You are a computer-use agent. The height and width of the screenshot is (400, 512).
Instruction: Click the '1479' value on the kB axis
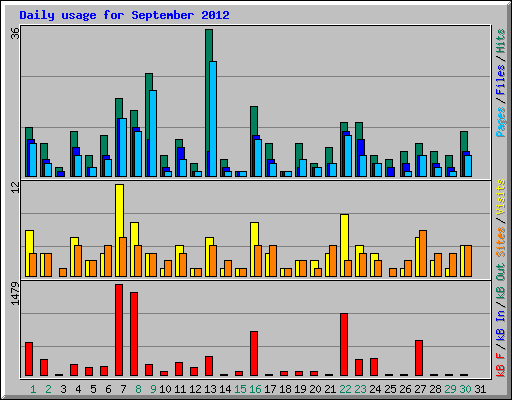[15, 294]
